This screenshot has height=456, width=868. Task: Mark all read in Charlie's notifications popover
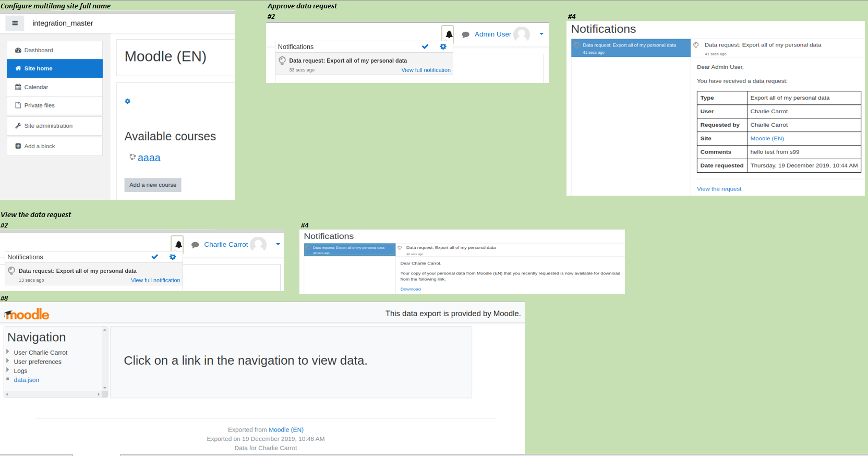[x=154, y=257]
